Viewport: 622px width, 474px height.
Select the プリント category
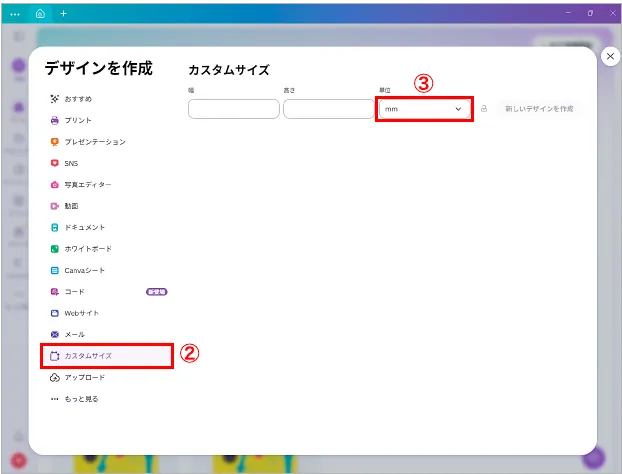click(107, 120)
